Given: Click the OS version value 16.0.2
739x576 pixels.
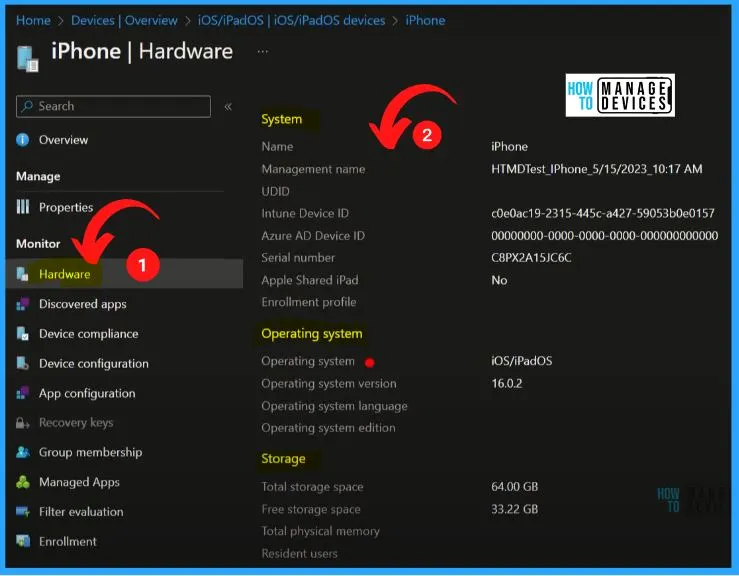Looking at the screenshot, I should [507, 383].
